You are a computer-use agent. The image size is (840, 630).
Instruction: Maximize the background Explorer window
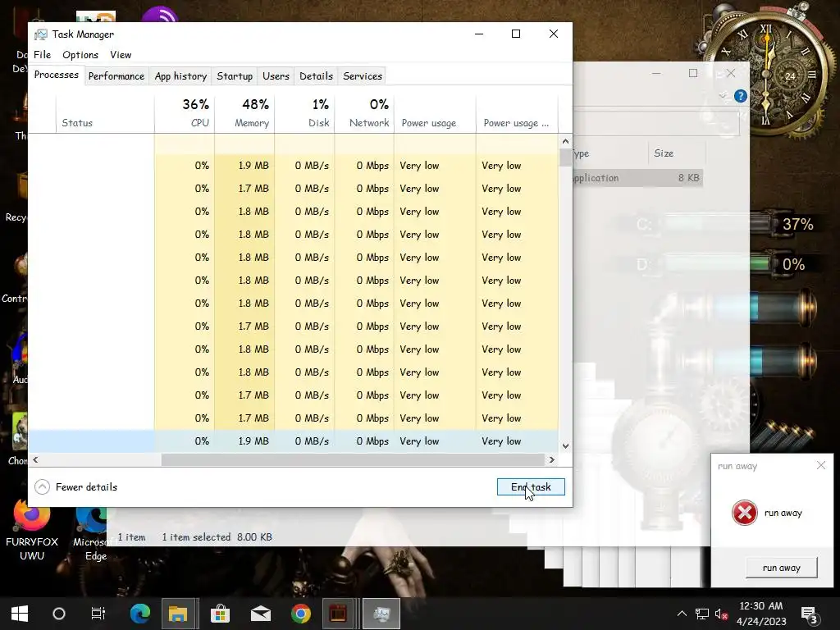point(693,73)
